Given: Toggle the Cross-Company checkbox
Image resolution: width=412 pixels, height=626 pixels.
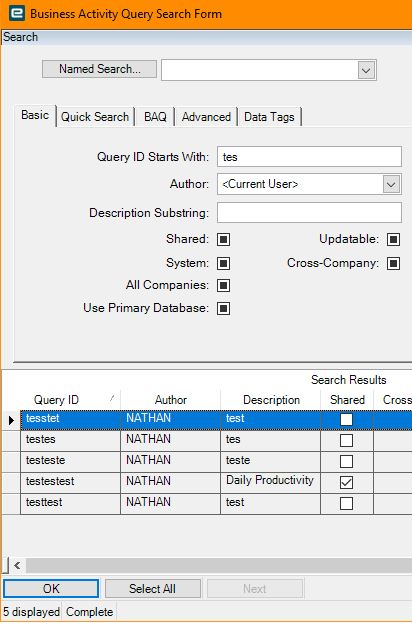Looking at the screenshot, I should [x=393, y=263].
